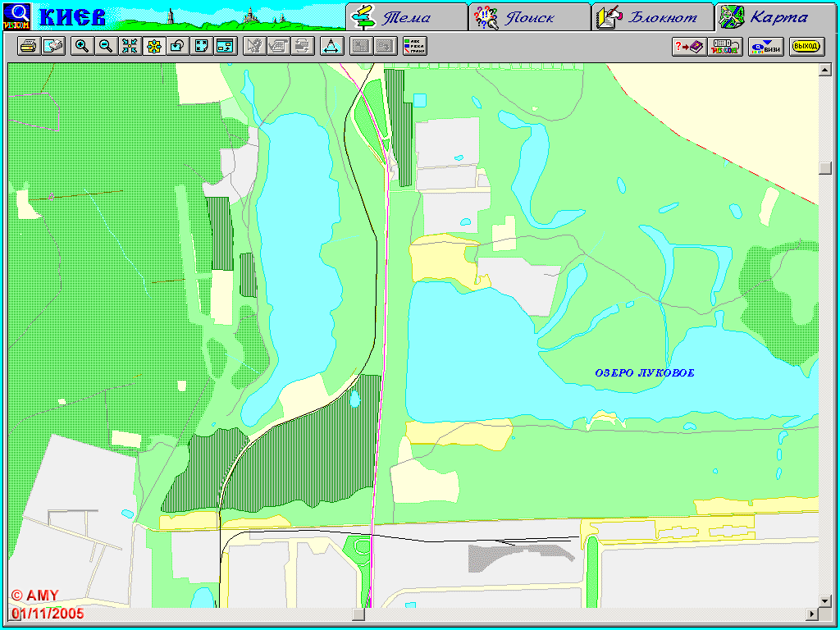This screenshot has height=630, width=840.
Task: Click the yellow ВЫХОД exit button
Action: (807, 47)
